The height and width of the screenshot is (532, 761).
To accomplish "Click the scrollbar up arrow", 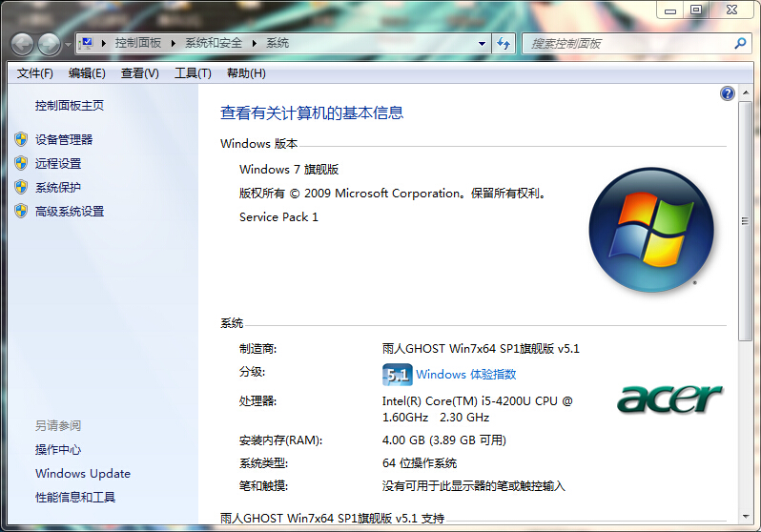I will click(746, 92).
